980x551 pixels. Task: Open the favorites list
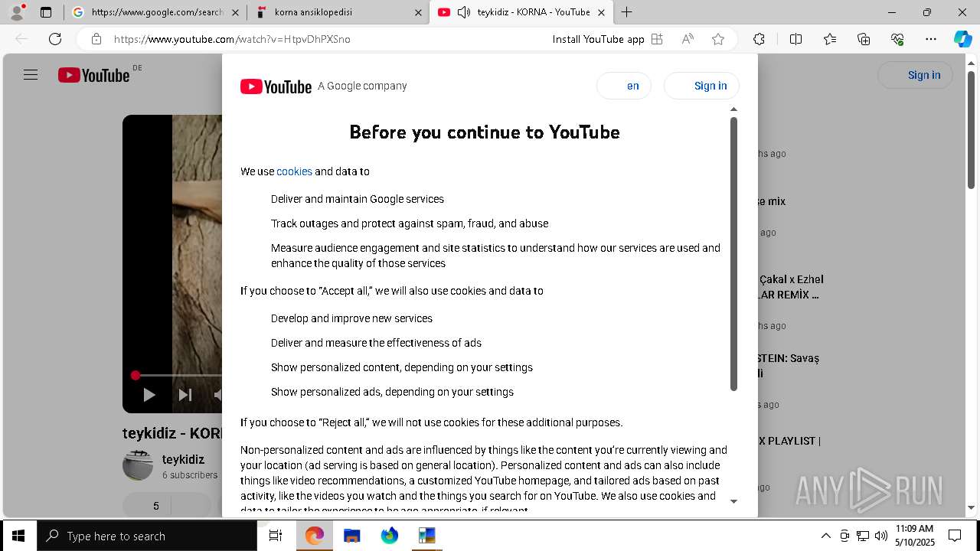point(830,39)
